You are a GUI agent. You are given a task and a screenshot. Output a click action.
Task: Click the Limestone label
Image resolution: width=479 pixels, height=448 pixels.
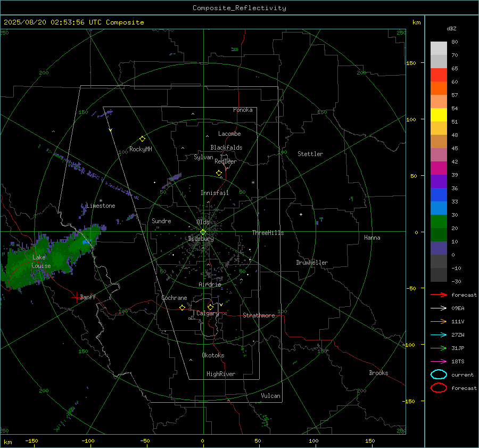coord(101,206)
